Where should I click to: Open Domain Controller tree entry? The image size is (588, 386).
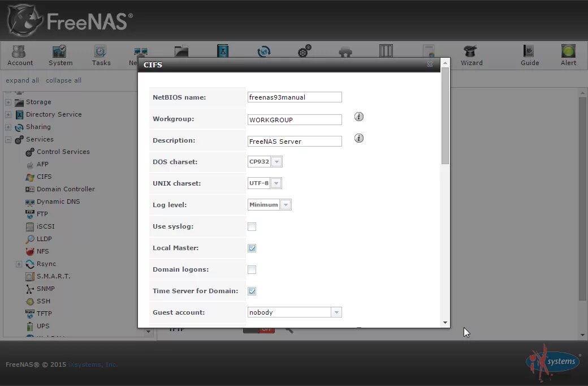pyautogui.click(x=66, y=189)
